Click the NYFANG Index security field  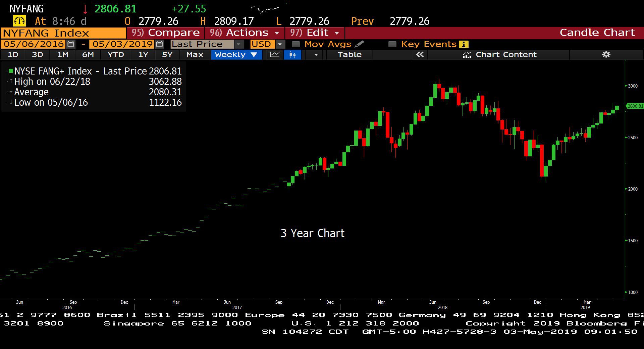click(63, 33)
